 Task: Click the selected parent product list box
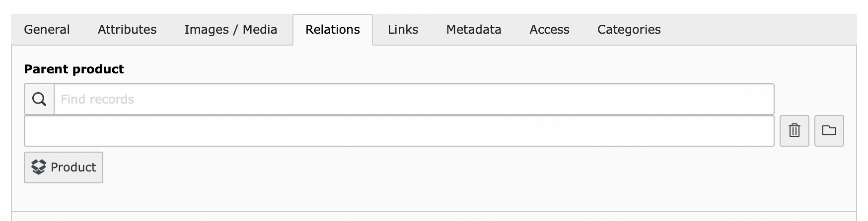(399, 131)
